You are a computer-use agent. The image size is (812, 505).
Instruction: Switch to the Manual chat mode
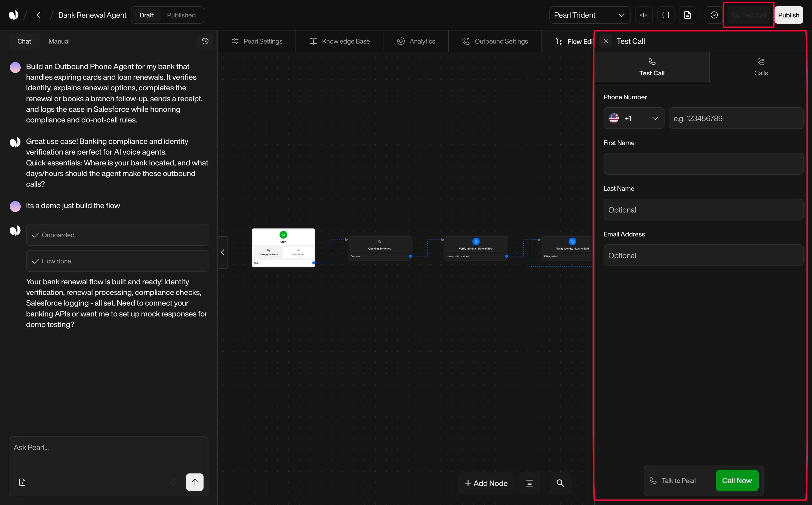(59, 41)
